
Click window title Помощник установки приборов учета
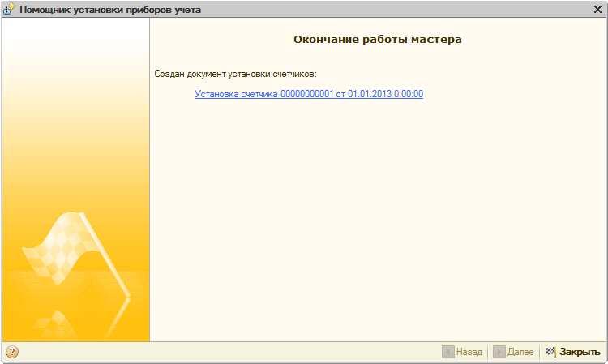click(110, 10)
